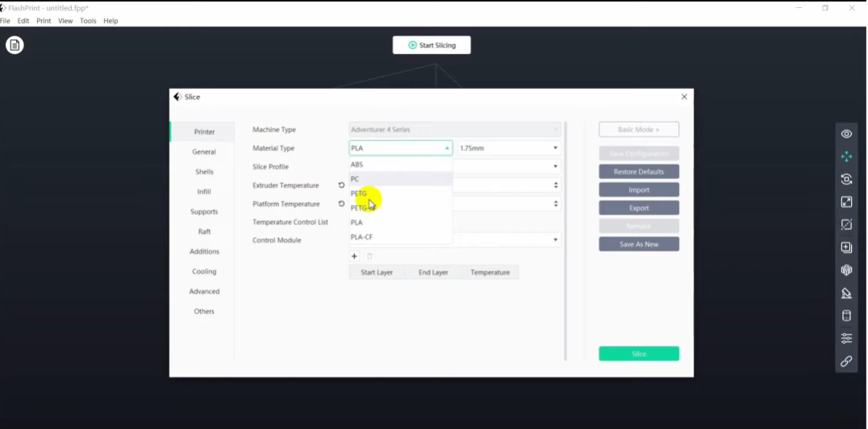Choose PLA-CF from material list
The image size is (868, 429).
click(x=401, y=236)
